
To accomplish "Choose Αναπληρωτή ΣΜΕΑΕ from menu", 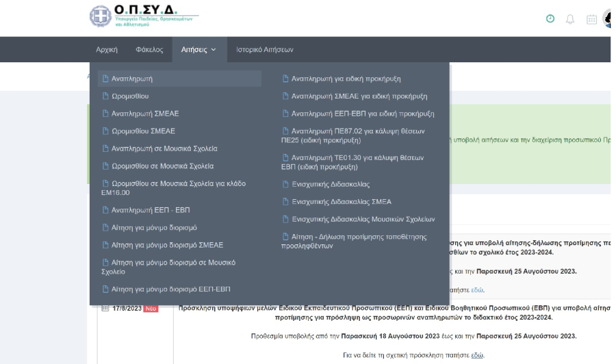I will 144,114.
